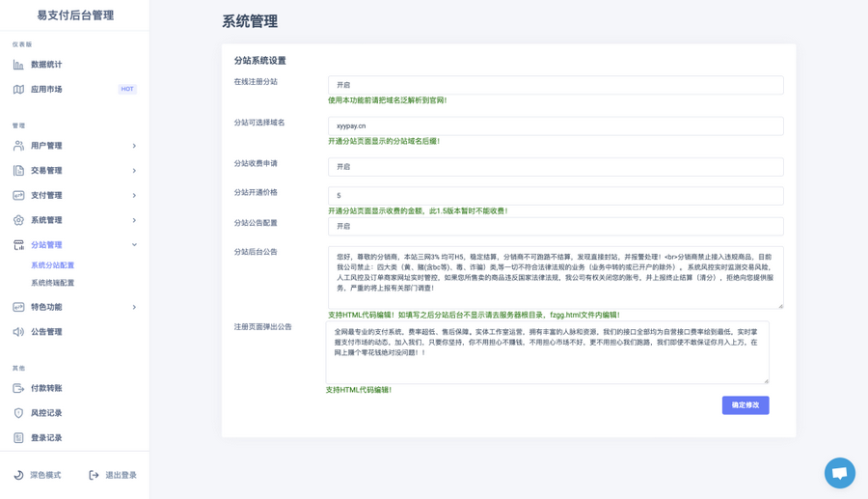Click the 系统管理 gear icon
This screenshot has height=499, width=868.
18,220
